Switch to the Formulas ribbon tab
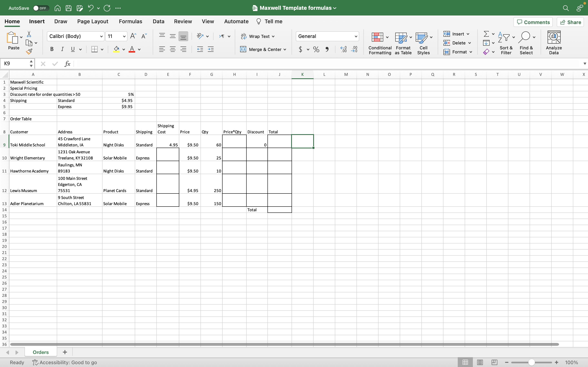Image resolution: width=588 pixels, height=367 pixels. (130, 21)
